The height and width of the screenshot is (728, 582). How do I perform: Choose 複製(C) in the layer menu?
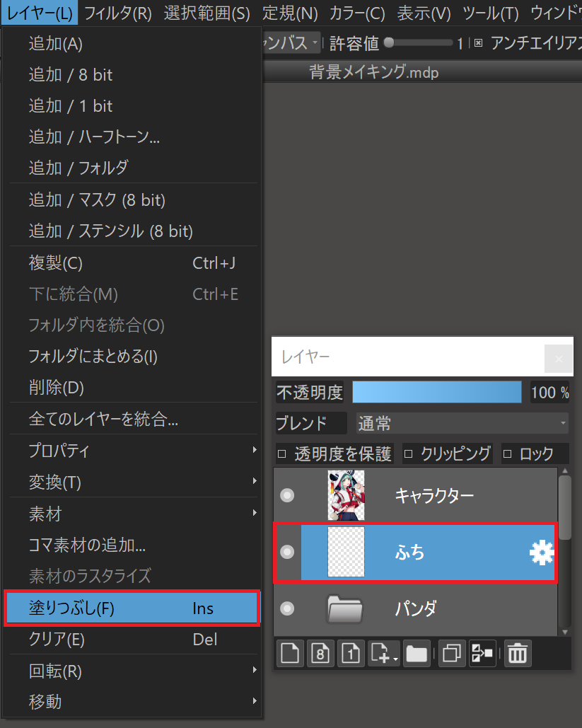click(x=132, y=263)
